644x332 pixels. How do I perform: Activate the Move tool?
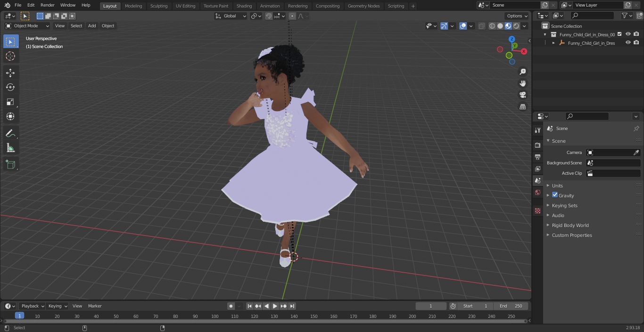10,73
